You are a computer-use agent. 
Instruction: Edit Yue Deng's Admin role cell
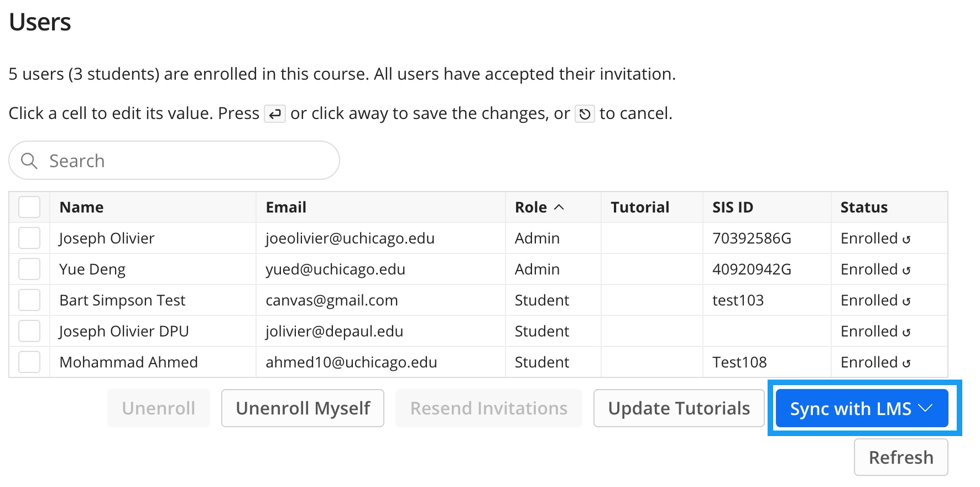point(553,269)
